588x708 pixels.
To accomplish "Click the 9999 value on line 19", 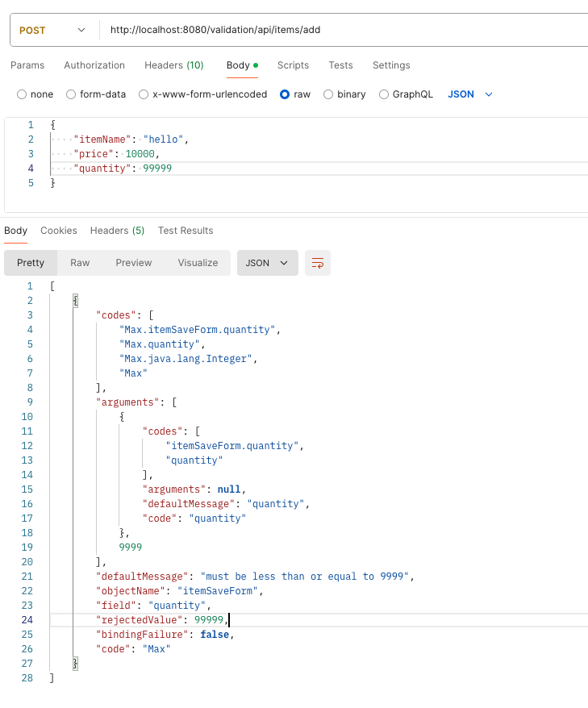I will click(131, 548).
